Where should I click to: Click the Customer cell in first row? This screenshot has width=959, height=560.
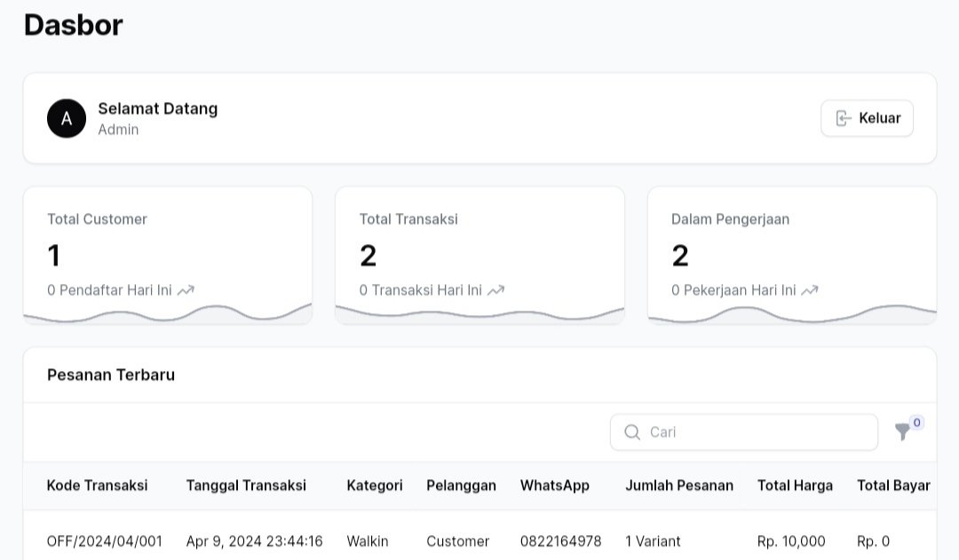[x=457, y=541]
